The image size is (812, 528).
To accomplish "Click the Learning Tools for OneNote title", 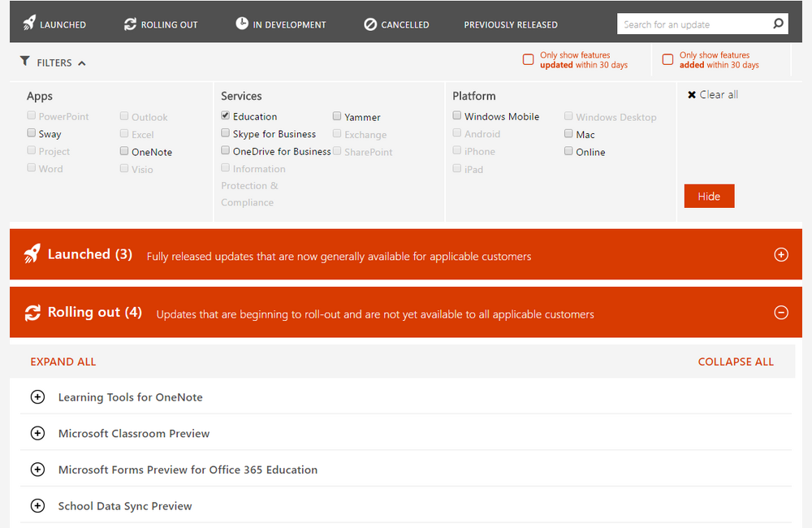I will [x=131, y=397].
